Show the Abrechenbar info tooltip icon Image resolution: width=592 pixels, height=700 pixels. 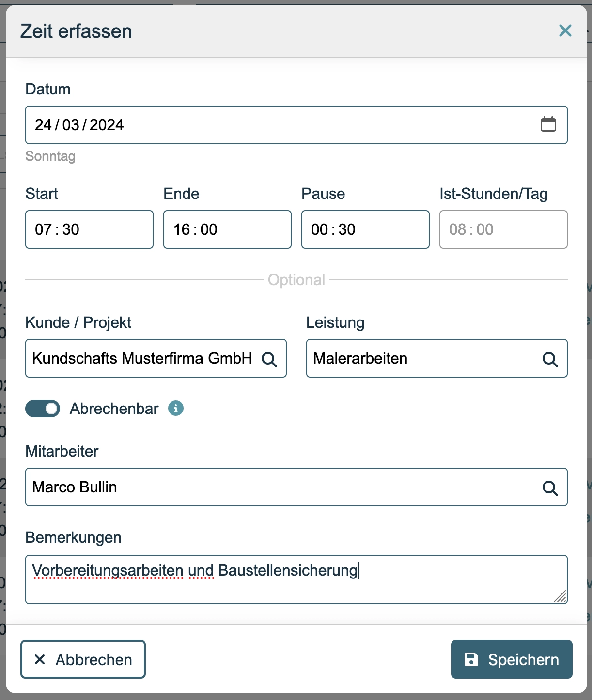(x=176, y=409)
